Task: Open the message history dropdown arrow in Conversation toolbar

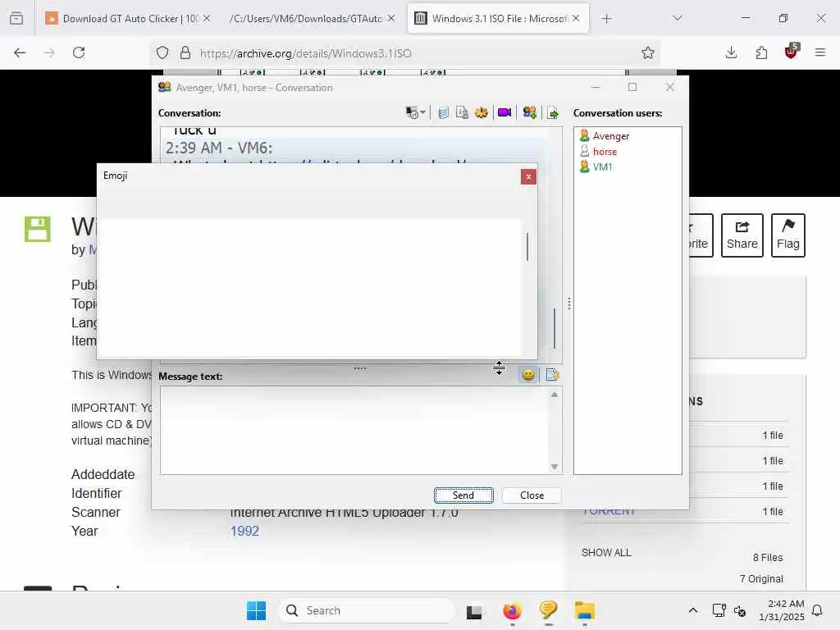Action: coord(422,112)
